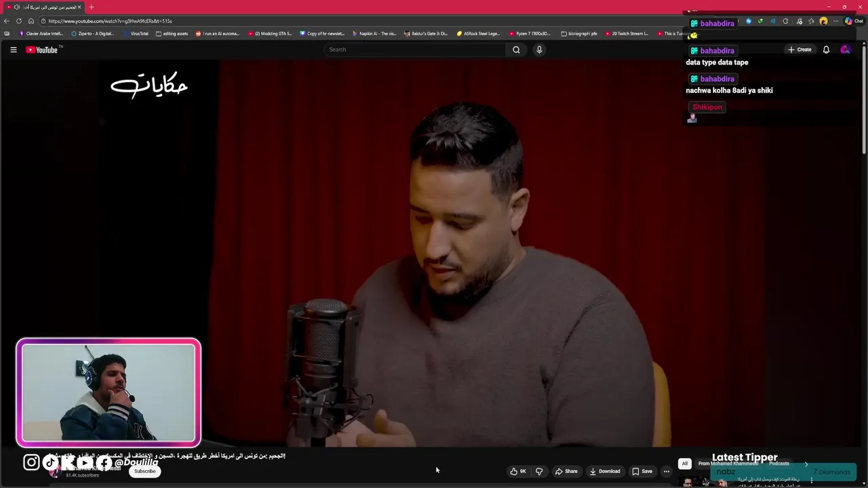The image size is (868, 488).
Task: Open the VirusTotal bookmark
Action: pos(136,33)
